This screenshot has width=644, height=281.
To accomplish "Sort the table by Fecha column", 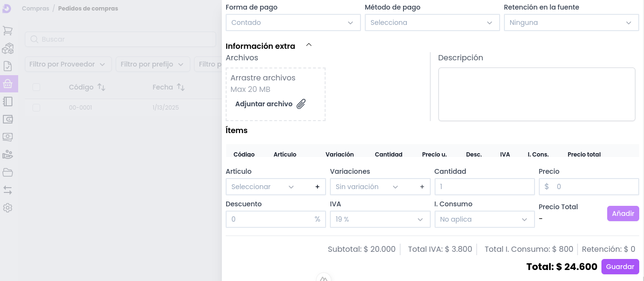I will click(x=180, y=87).
